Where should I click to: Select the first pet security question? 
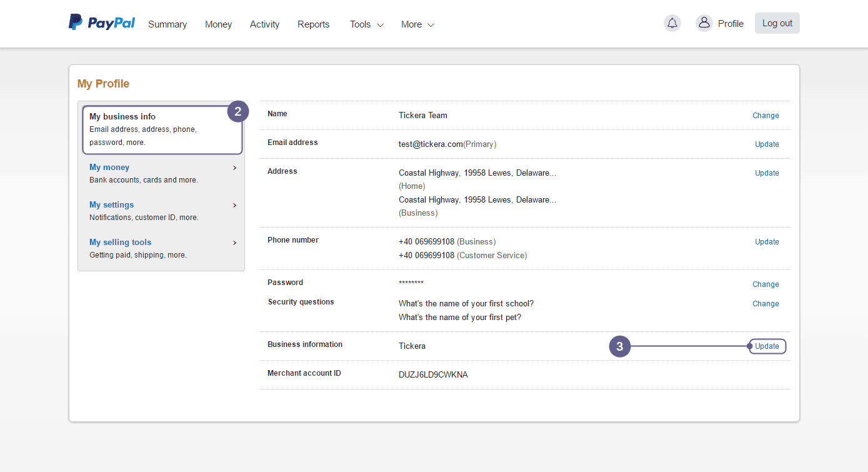[460, 318]
